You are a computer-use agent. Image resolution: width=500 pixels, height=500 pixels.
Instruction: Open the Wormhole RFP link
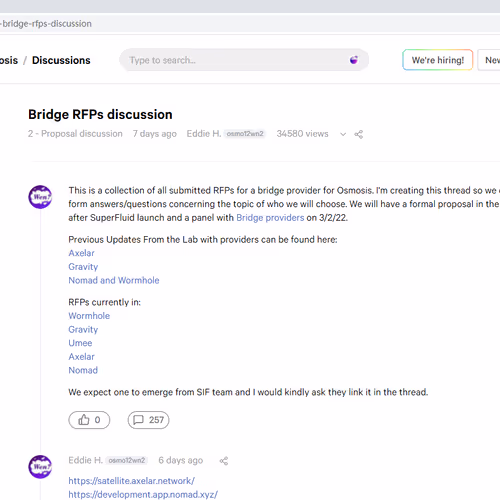(89, 316)
